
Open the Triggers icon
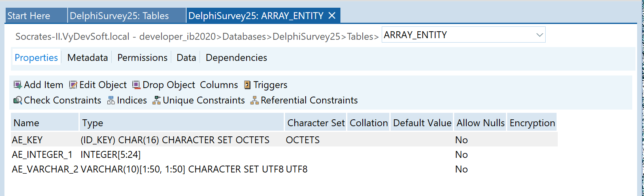247,85
